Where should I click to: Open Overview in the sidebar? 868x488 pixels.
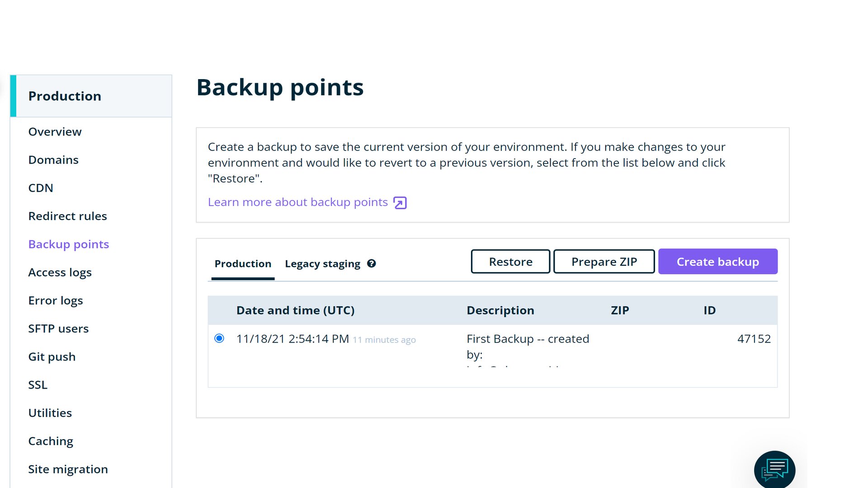click(x=55, y=132)
